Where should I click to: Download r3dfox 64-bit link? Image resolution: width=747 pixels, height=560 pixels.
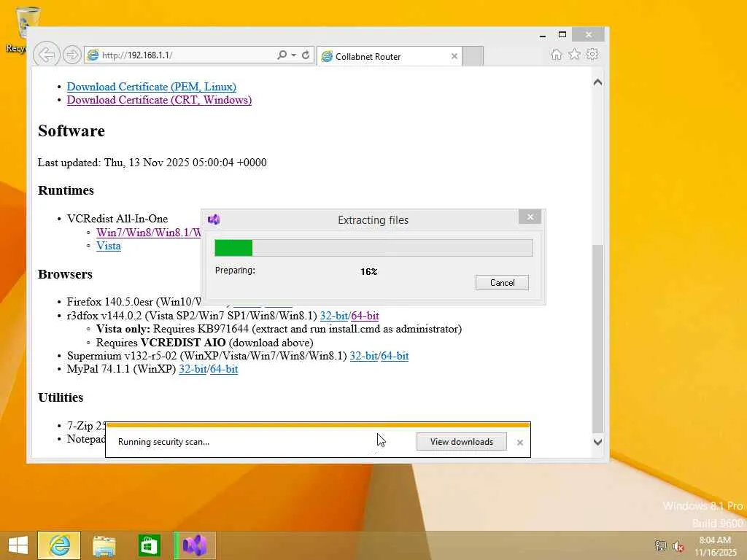365,316
